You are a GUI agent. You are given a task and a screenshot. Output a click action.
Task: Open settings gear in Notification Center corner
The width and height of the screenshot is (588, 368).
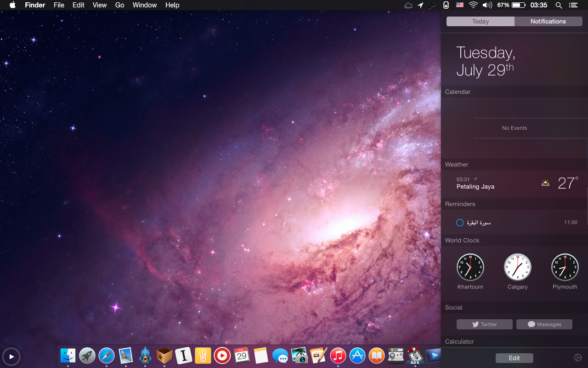click(578, 357)
